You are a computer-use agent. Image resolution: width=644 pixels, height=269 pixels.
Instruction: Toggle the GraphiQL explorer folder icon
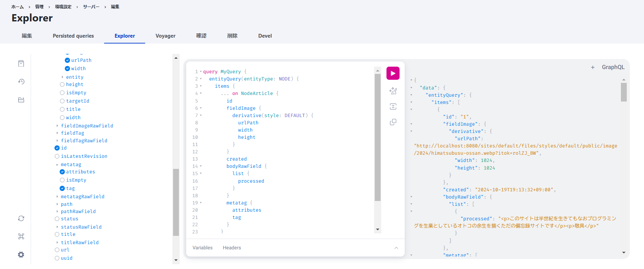(21, 100)
